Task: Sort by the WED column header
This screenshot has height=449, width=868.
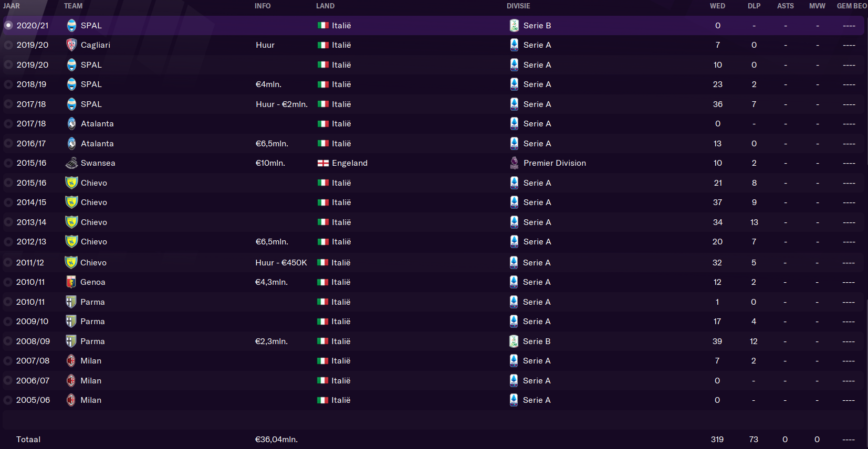Action: 717,6
